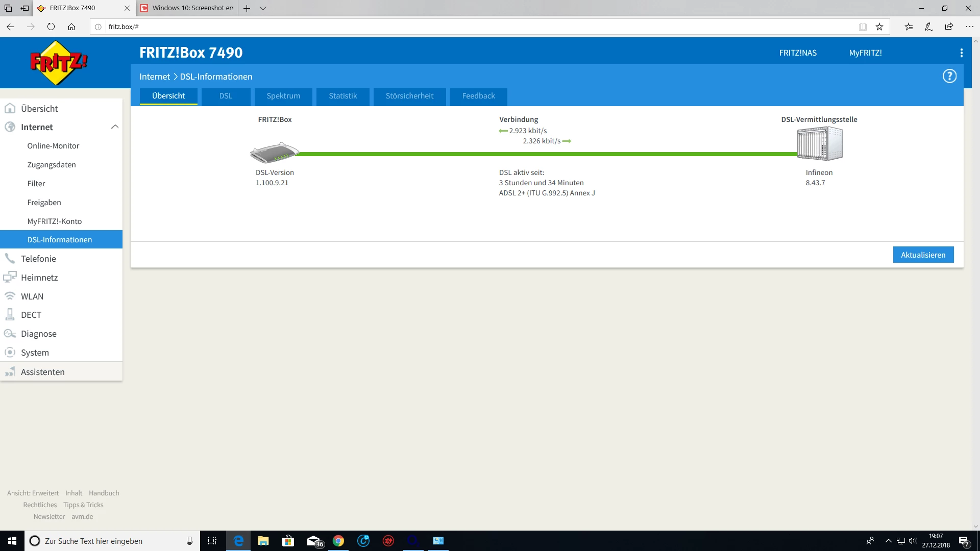Open Diagnose section in sidebar

pyautogui.click(x=38, y=334)
